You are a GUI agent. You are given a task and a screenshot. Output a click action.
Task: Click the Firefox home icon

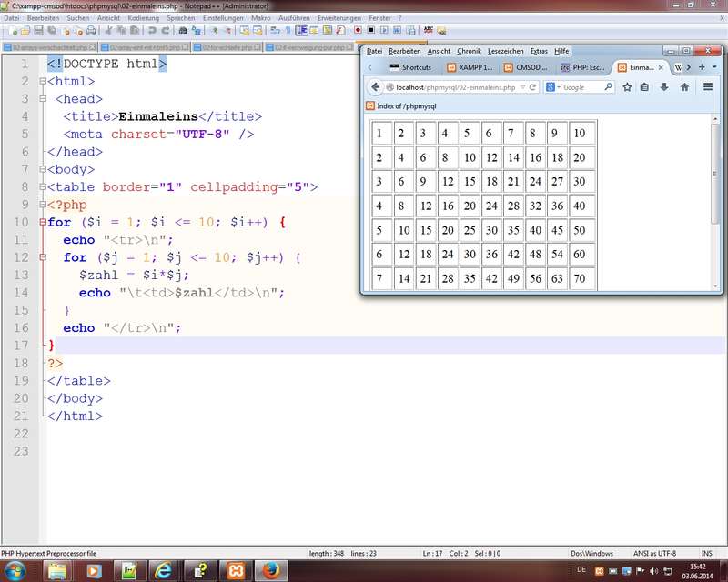pos(684,87)
